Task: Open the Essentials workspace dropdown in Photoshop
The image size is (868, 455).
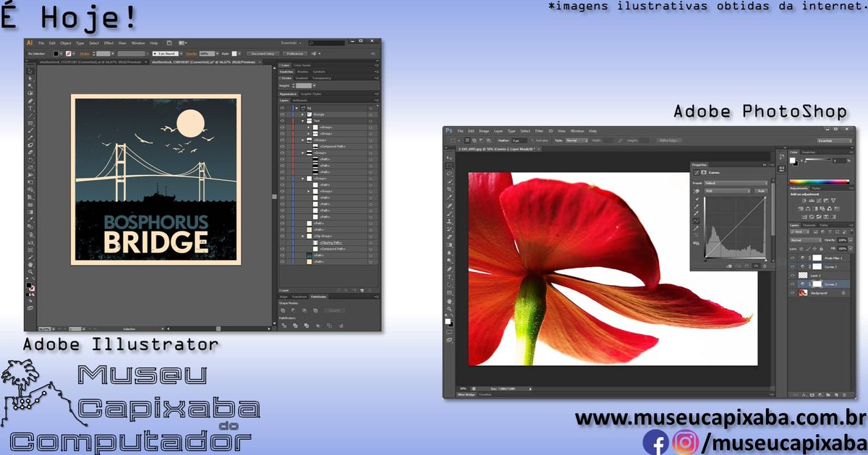Action: click(835, 141)
